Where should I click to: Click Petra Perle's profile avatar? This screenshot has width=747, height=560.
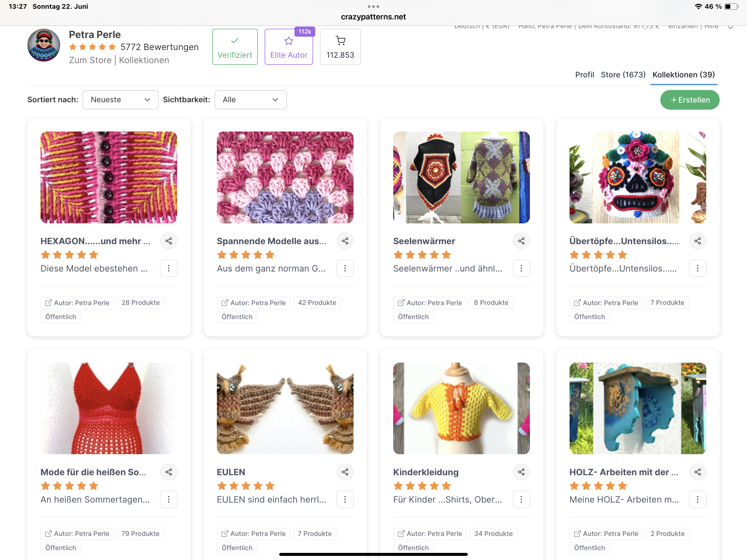coord(43,45)
